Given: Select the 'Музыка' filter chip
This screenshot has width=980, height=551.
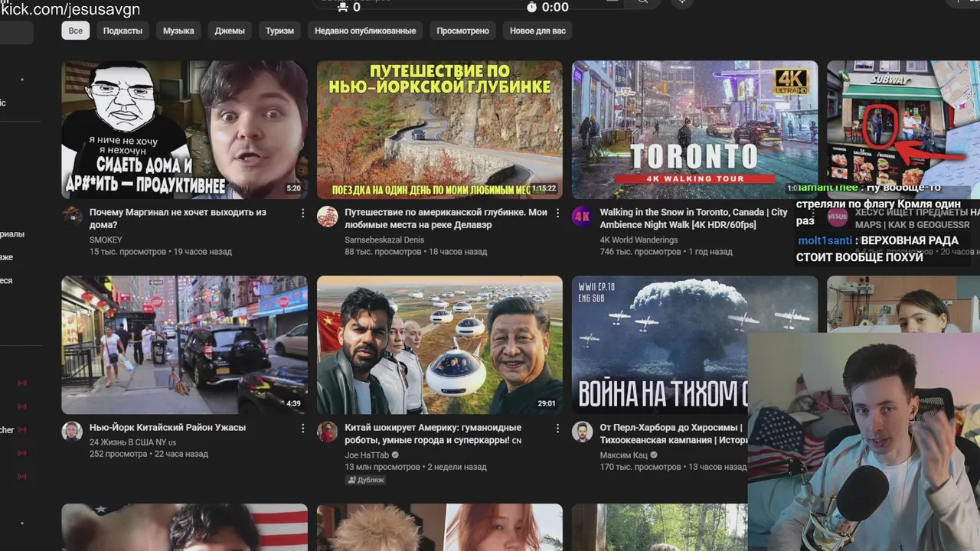Looking at the screenshot, I should [178, 31].
